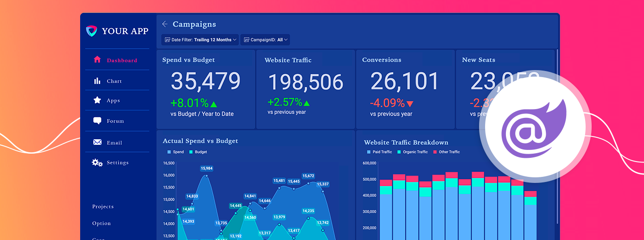
Task: Open the Date Filter Trailing 12 Months dropdown
Action: pyautogui.click(x=200, y=40)
